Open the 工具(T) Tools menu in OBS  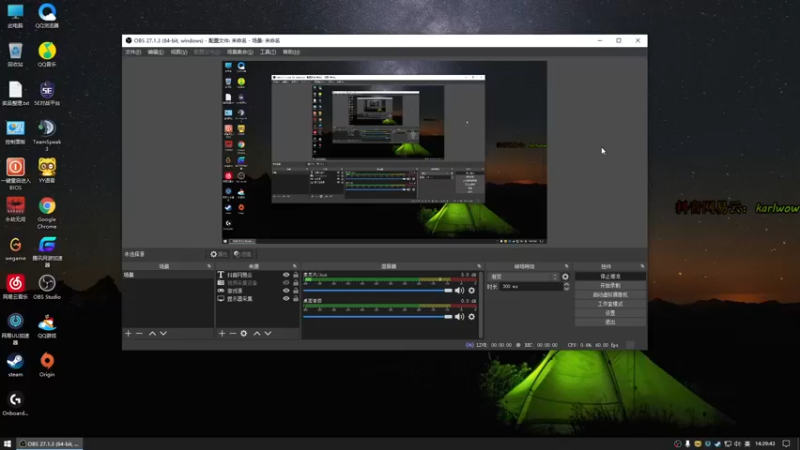(268, 52)
